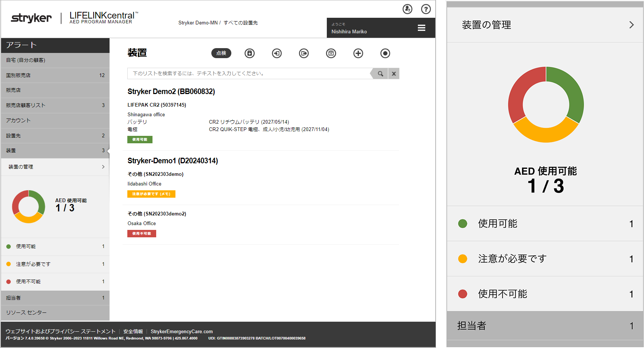Open 設置先 sidebar item
This screenshot has width=644, height=348.
click(55, 135)
